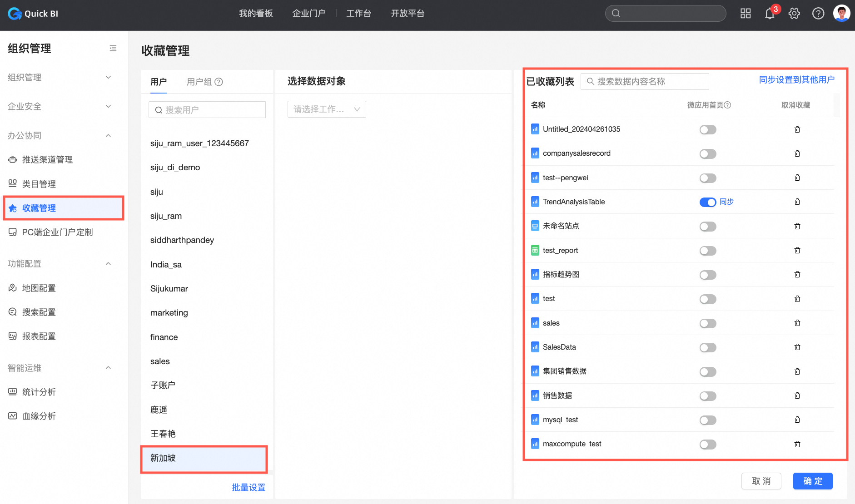Image resolution: width=855 pixels, height=504 pixels.
Task: Enable the 未命名站点 home switch
Action: (708, 227)
